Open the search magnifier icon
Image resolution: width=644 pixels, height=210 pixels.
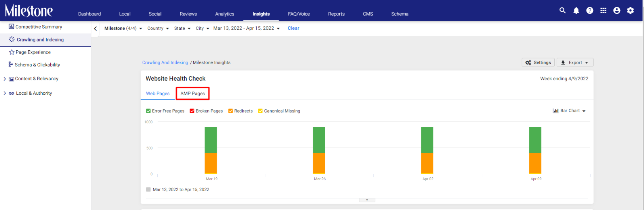[562, 10]
